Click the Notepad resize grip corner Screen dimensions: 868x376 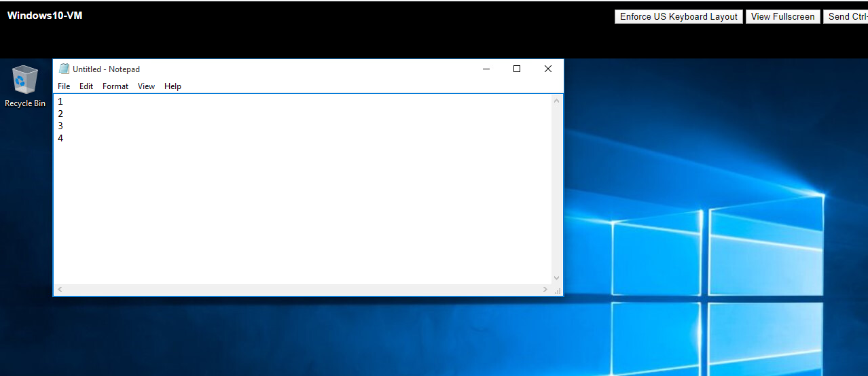(558, 290)
